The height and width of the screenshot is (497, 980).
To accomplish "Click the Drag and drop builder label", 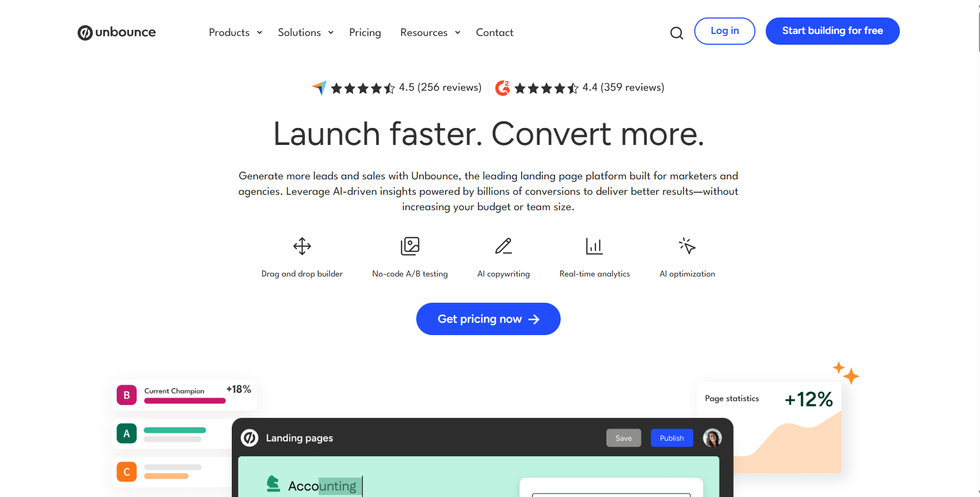I will (302, 274).
